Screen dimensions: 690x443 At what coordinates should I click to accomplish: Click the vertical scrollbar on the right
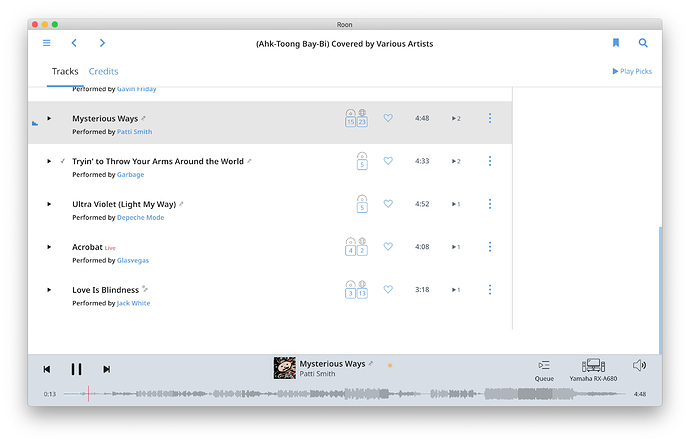pyautogui.click(x=660, y=290)
